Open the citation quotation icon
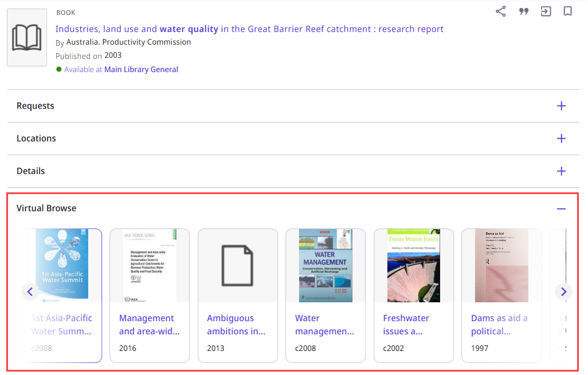The width and height of the screenshot is (588, 375). [x=523, y=11]
